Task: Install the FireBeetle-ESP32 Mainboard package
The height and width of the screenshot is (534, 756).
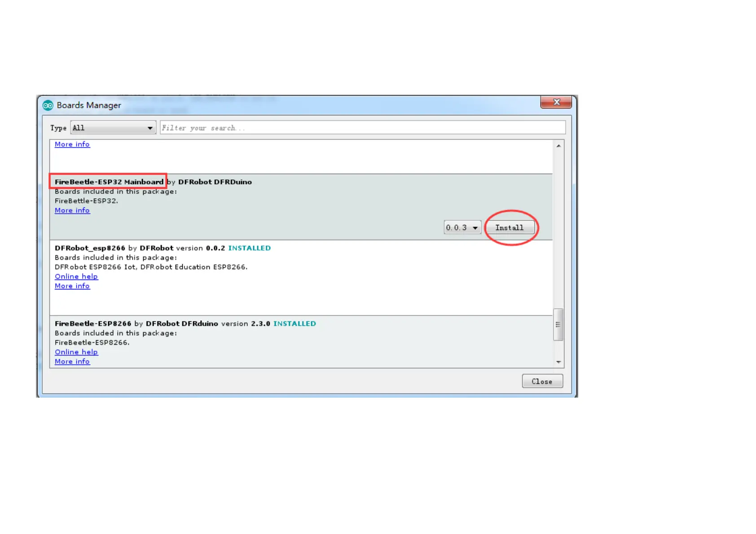Action: [x=510, y=228]
